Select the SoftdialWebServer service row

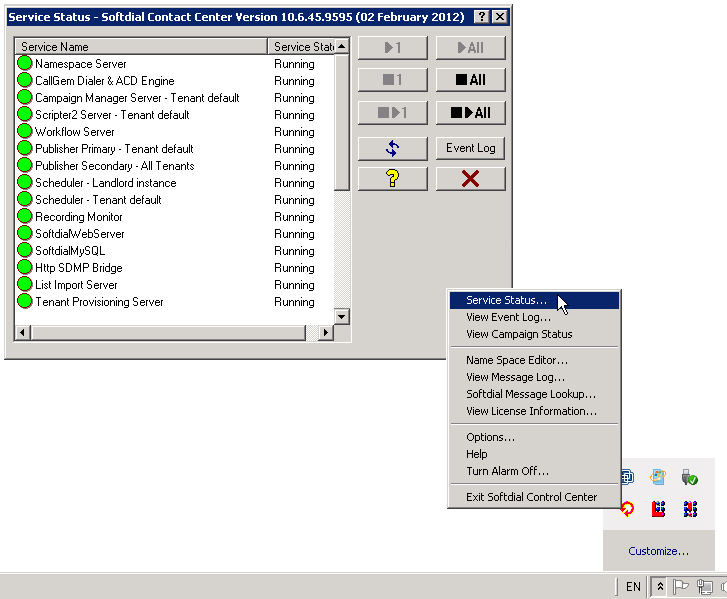175,234
